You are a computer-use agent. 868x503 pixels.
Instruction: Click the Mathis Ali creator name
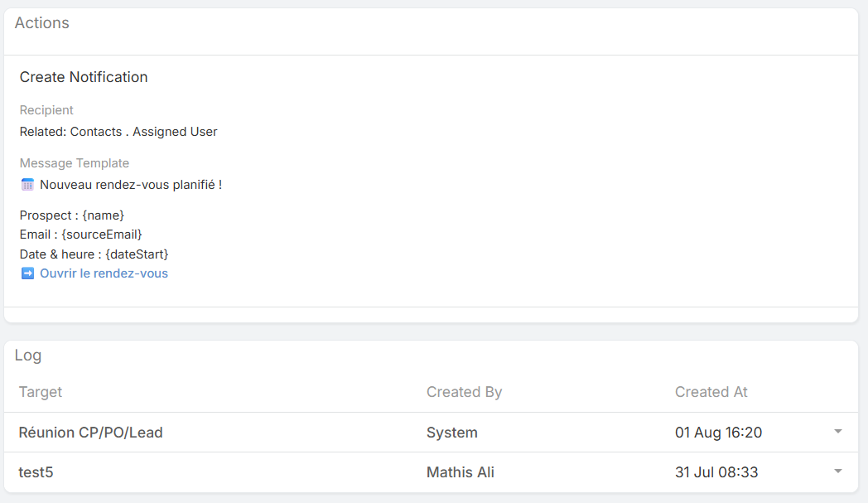point(461,472)
